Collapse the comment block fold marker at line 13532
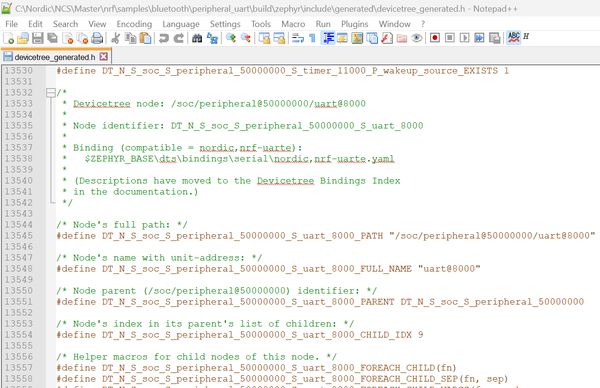600x388 pixels. [x=51, y=93]
